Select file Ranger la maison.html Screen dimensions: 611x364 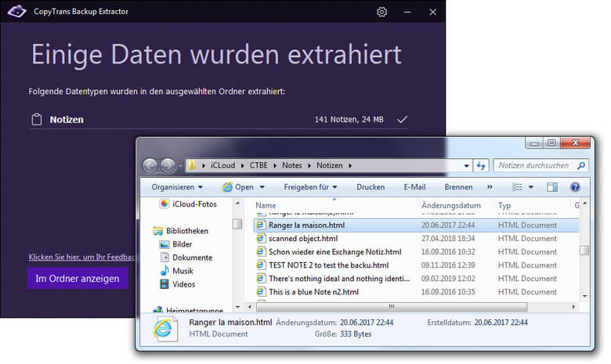click(x=306, y=225)
